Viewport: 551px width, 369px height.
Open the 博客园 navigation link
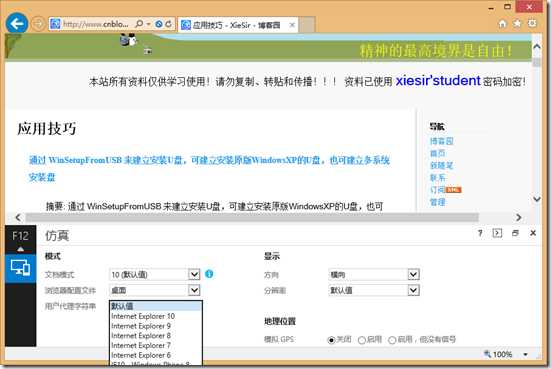[441, 141]
